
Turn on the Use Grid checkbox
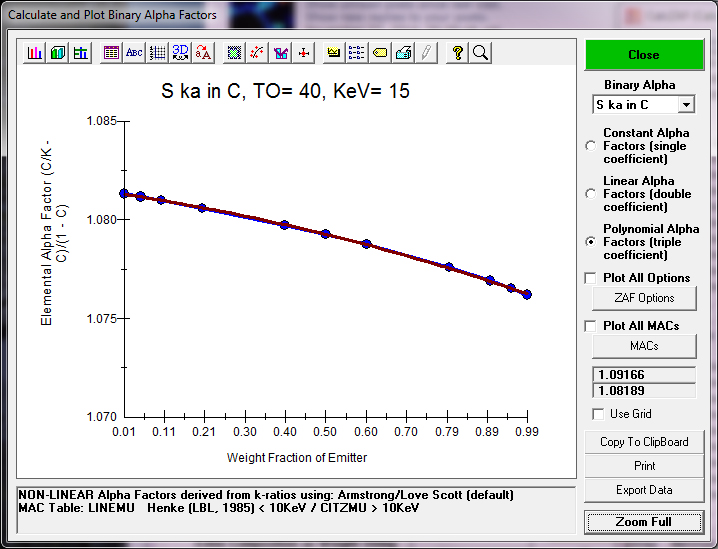coord(599,414)
